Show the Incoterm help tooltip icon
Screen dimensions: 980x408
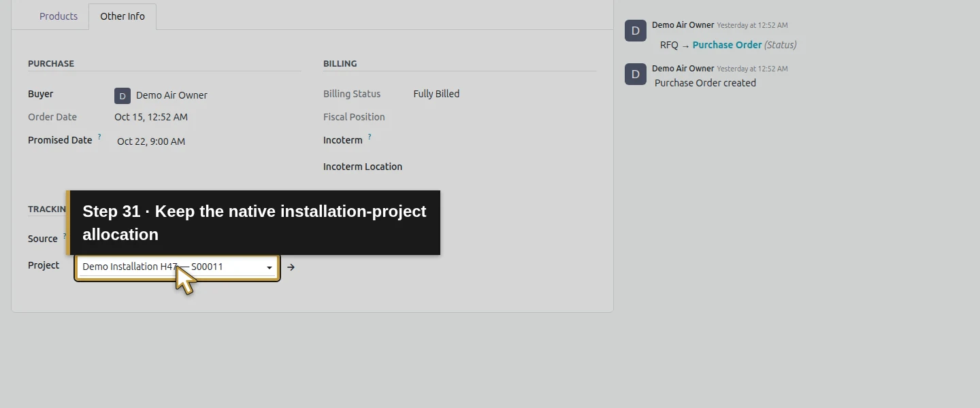[x=370, y=137]
